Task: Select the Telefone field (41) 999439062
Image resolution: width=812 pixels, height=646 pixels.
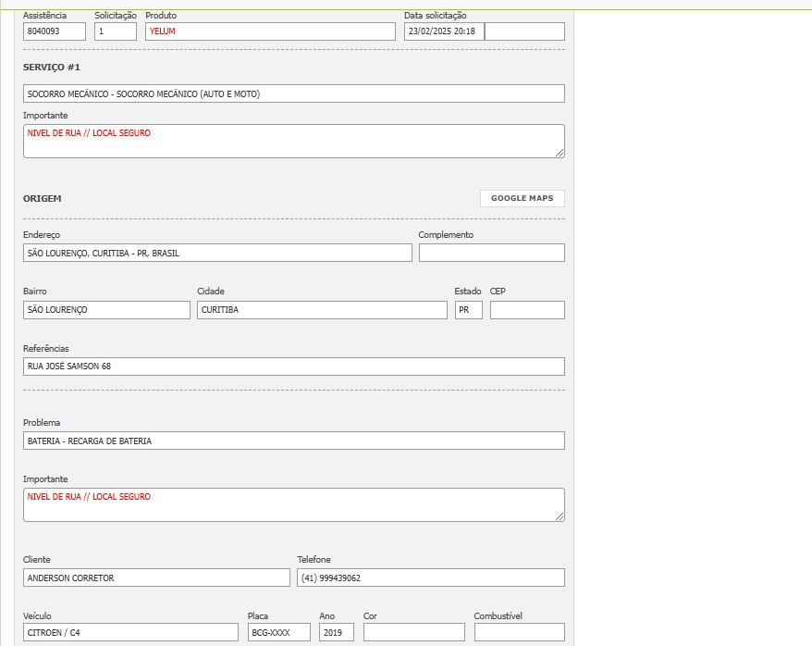Action: click(x=431, y=578)
